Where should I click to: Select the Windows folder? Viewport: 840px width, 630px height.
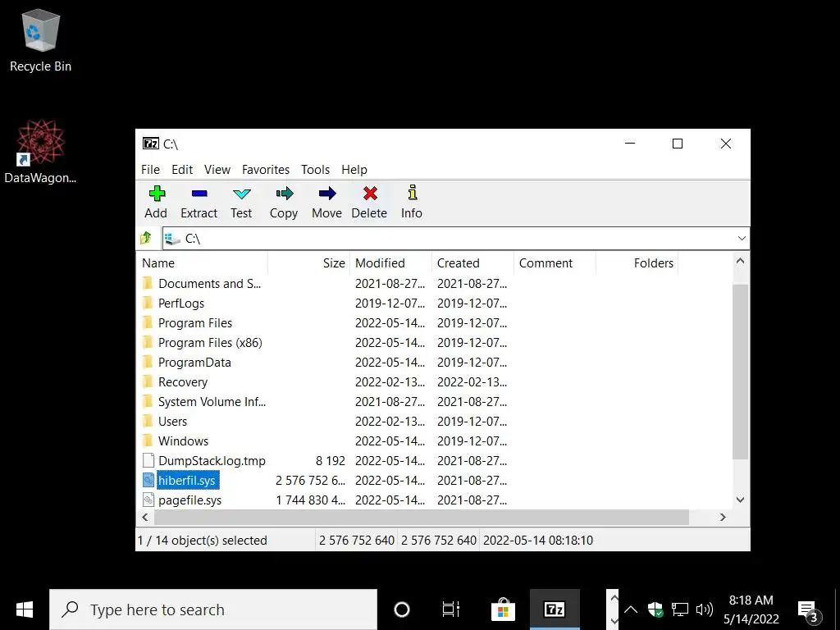click(x=176, y=441)
